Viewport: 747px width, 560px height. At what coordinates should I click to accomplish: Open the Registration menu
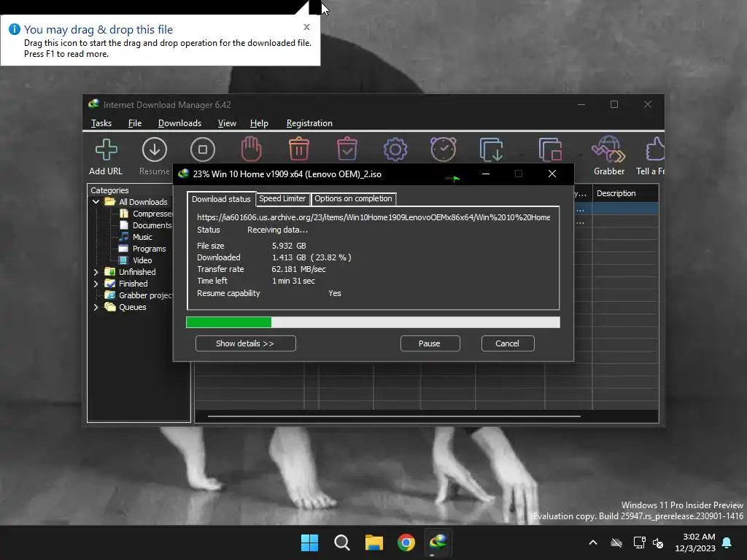[x=309, y=122]
